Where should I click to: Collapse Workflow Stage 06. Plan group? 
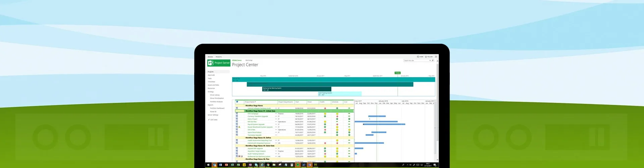coord(245,159)
